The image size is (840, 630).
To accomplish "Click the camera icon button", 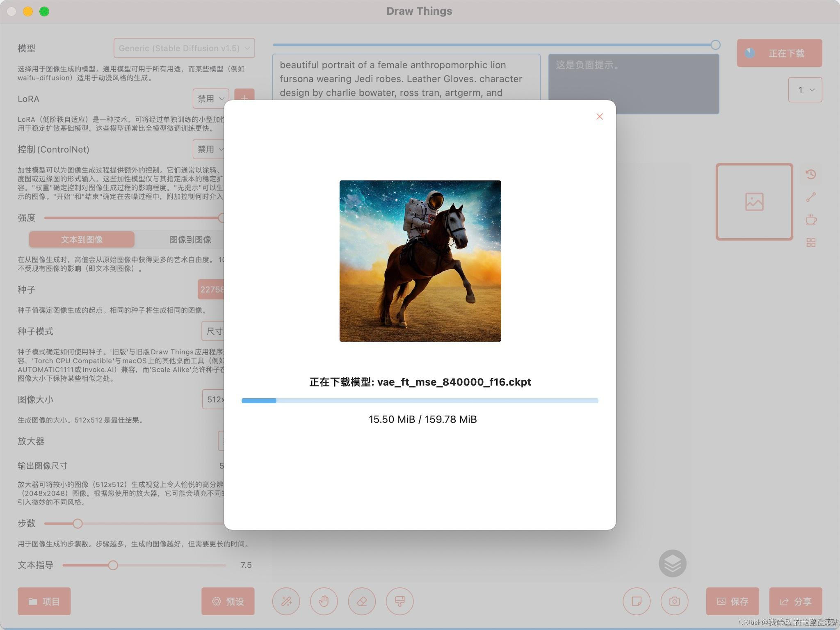I will (674, 601).
